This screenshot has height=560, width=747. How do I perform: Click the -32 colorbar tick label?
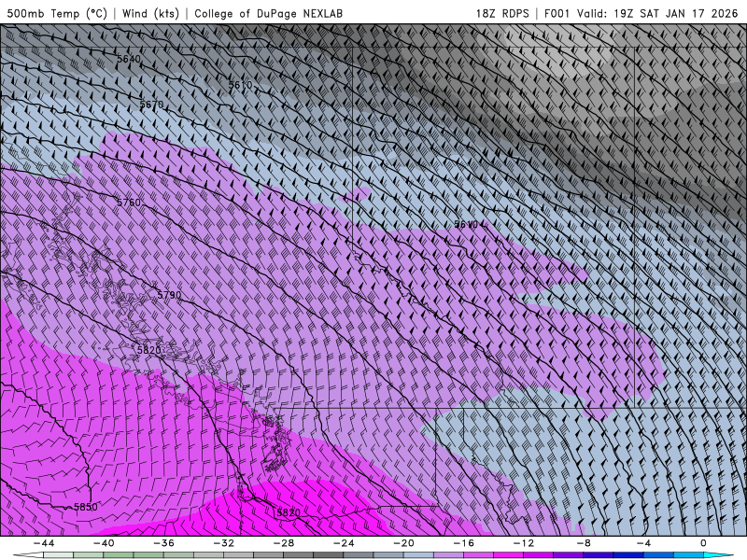pos(224,543)
